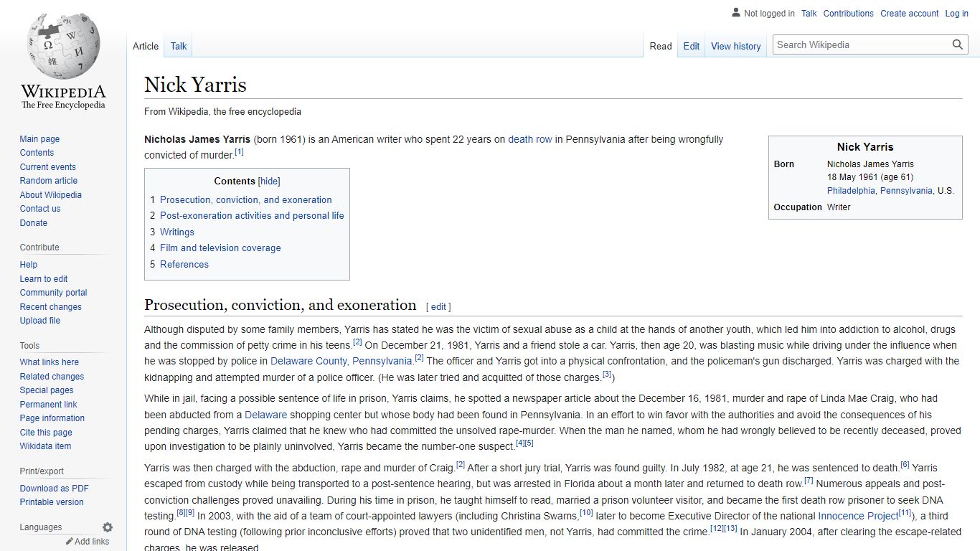Open the View history tab

[736, 46]
